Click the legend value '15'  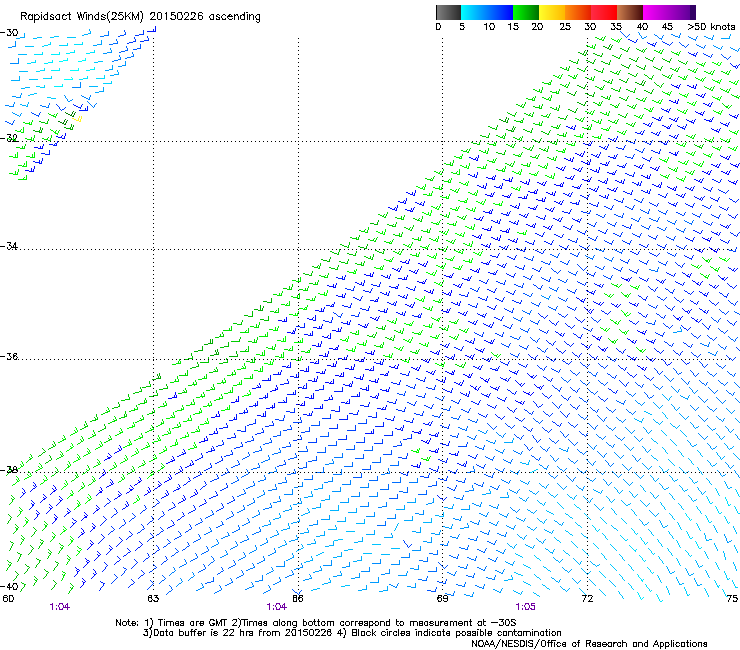(x=513, y=27)
